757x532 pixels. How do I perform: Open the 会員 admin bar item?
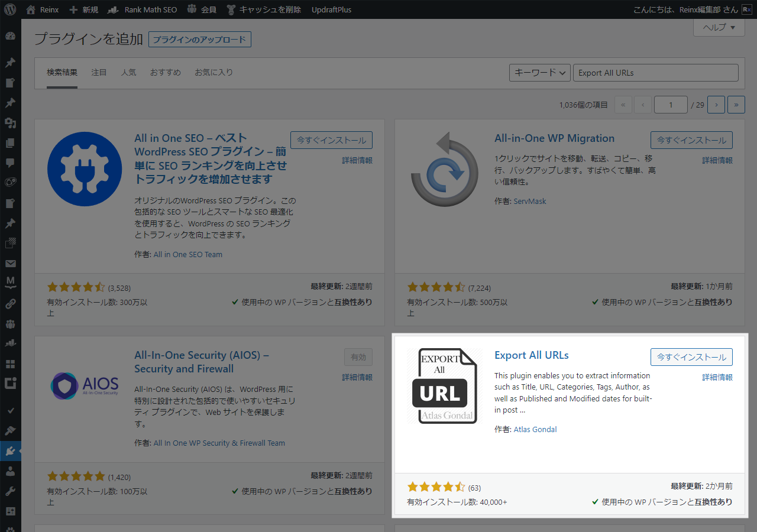coord(202,9)
